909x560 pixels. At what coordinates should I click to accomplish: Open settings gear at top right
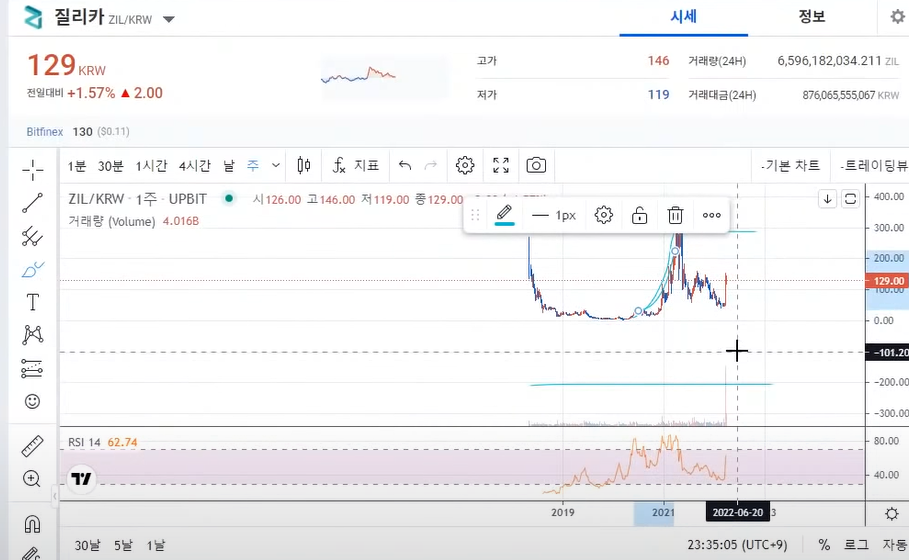coord(897,17)
